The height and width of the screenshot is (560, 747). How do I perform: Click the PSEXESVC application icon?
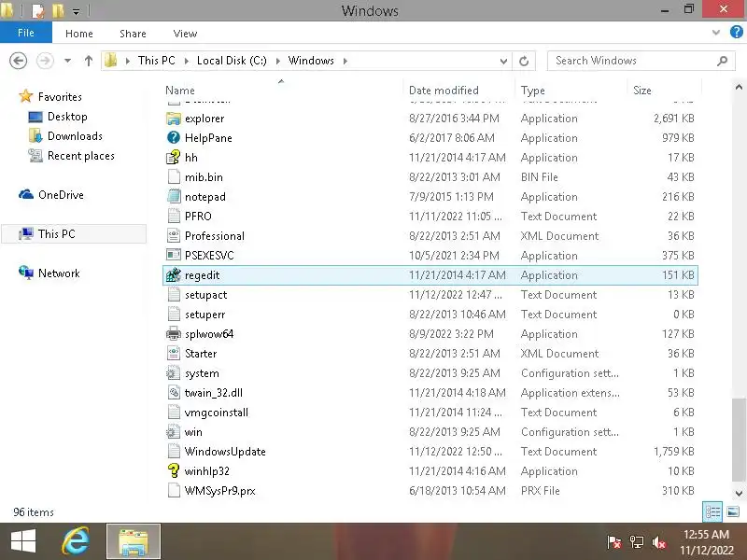pyautogui.click(x=174, y=256)
